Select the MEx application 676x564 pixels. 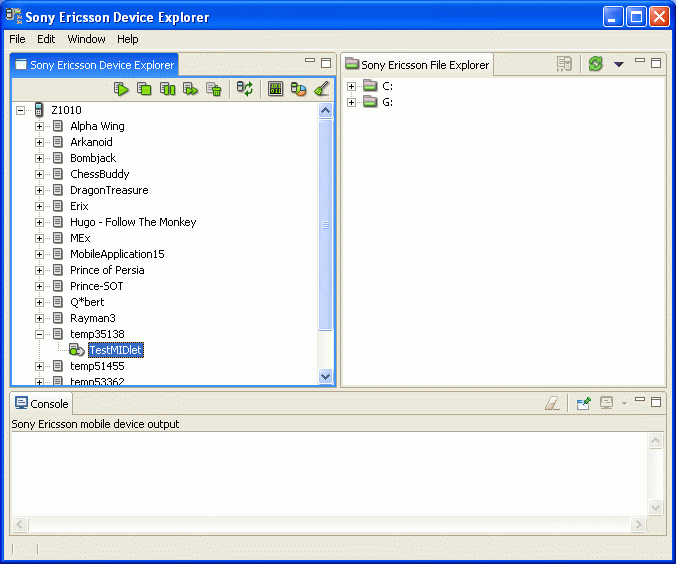(80, 238)
